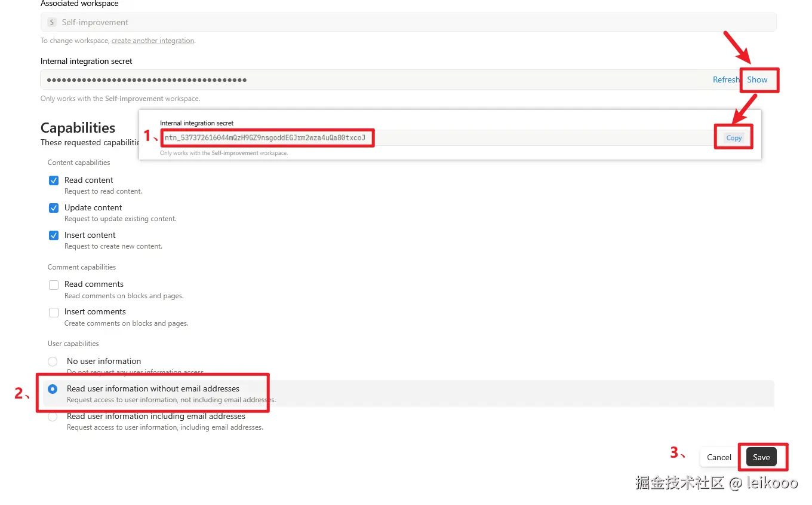Uncheck the Read content checkbox
The height and width of the screenshot is (505, 812).
[x=54, y=180]
